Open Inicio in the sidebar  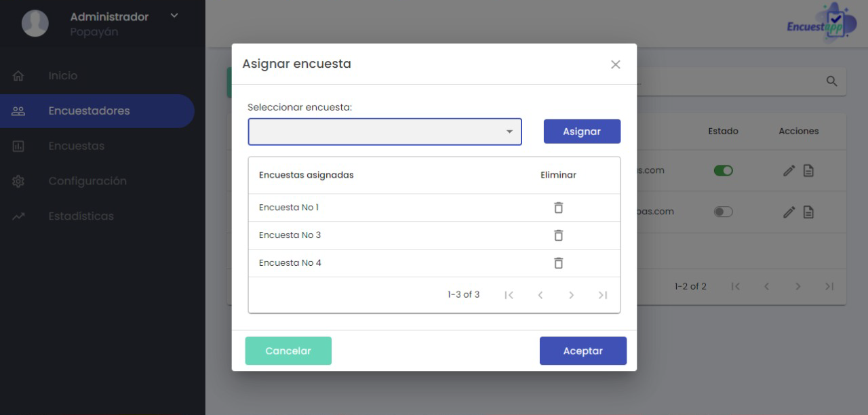point(62,76)
